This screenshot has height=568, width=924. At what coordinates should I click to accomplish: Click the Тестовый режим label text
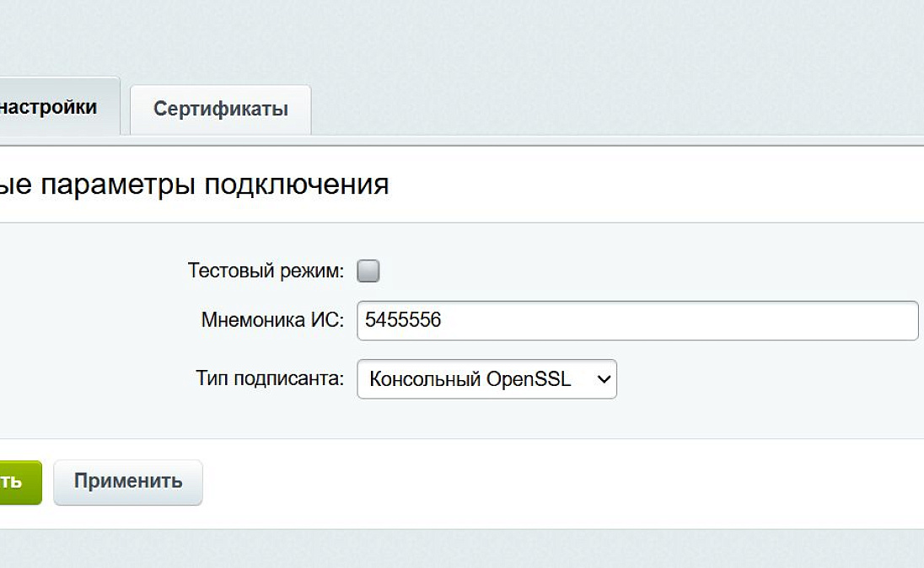tap(266, 271)
